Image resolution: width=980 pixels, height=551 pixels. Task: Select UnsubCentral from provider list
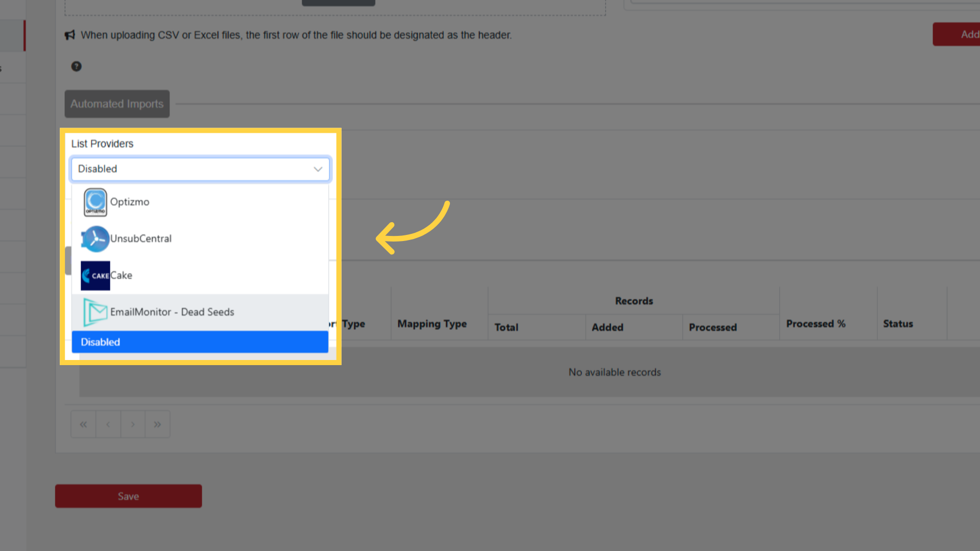(x=200, y=239)
